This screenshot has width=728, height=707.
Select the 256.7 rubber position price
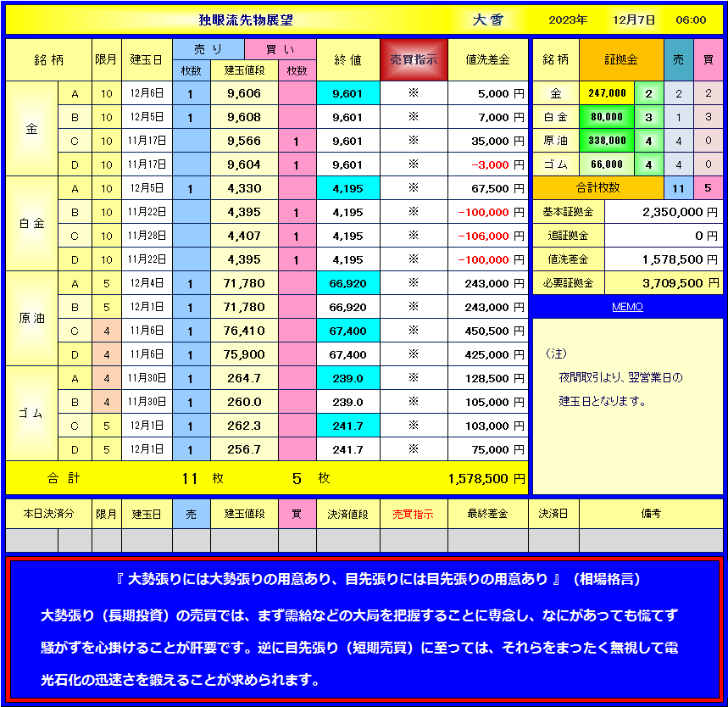(x=244, y=448)
